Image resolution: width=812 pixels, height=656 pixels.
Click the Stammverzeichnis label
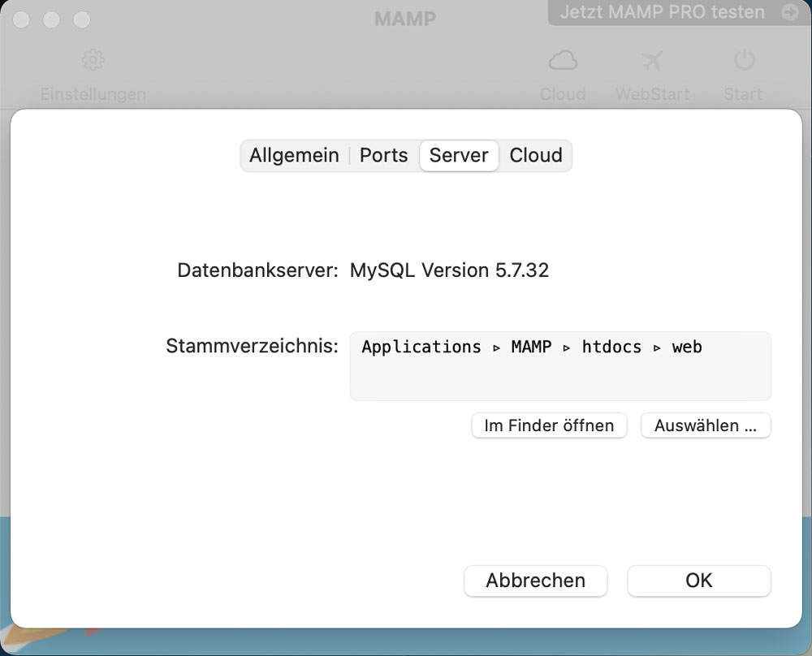(252, 346)
